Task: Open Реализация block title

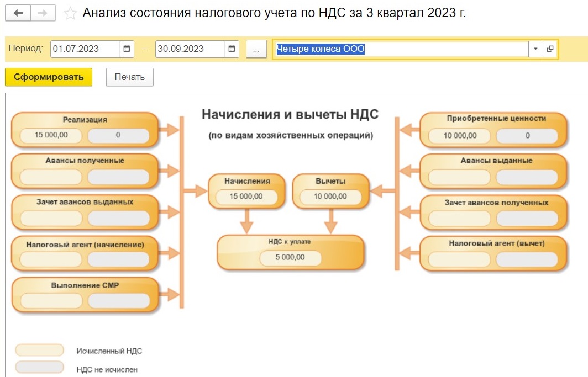Action: 85,120
